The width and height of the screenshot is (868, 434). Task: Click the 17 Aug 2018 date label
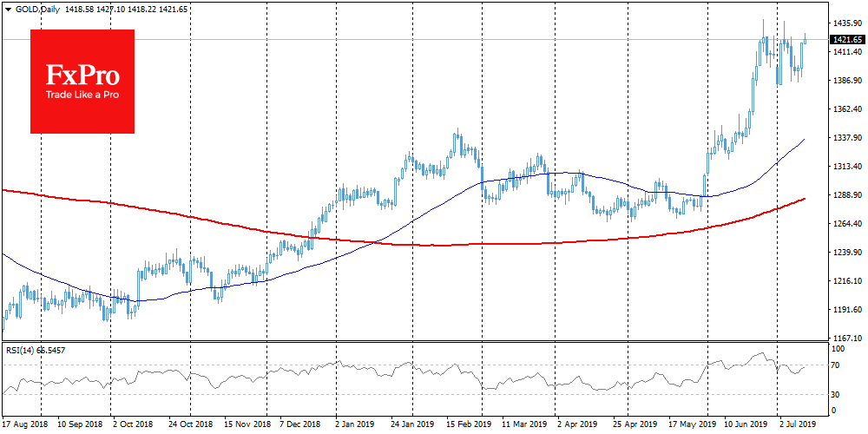27,426
